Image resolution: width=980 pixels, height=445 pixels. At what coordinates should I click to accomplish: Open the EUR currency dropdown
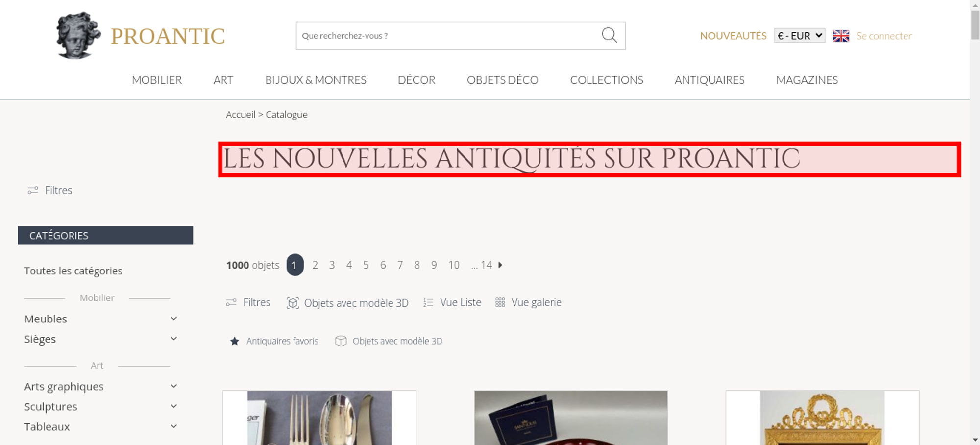800,36
